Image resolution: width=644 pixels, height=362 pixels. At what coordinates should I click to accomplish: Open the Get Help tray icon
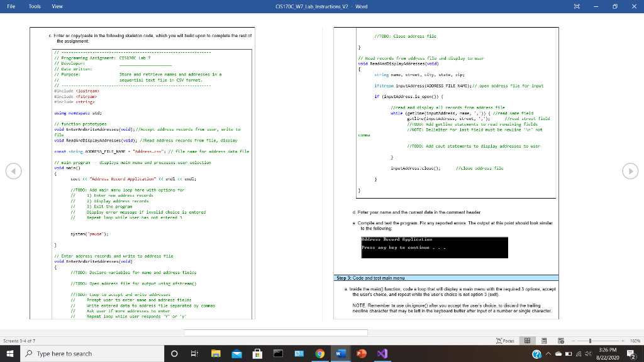[x=536, y=354]
